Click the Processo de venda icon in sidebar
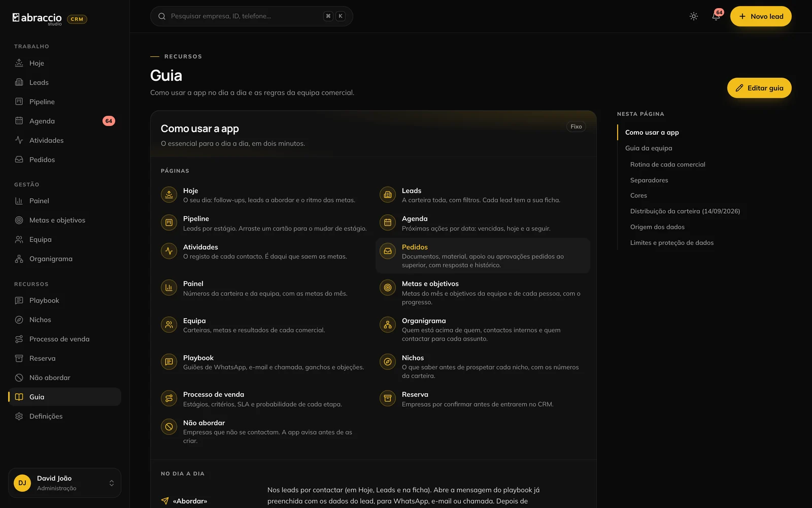 pos(19,339)
